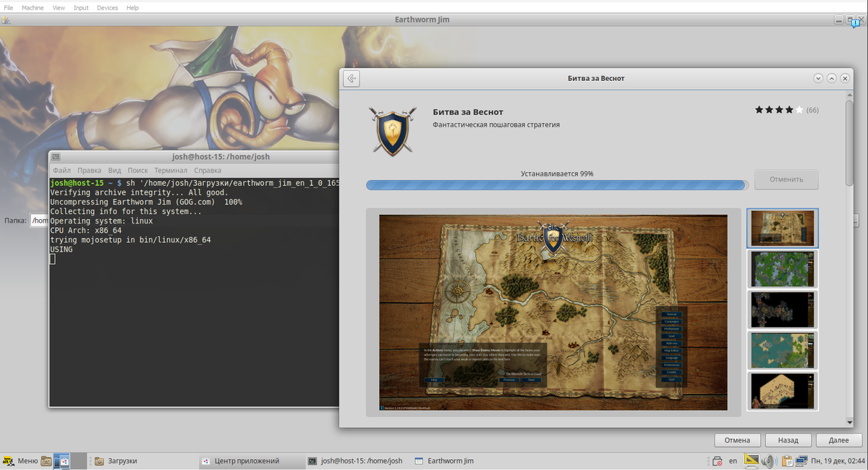This screenshot has height=470, width=868.
Task: Click the 'Operating system: linux' terminal line
Action: coord(101,221)
